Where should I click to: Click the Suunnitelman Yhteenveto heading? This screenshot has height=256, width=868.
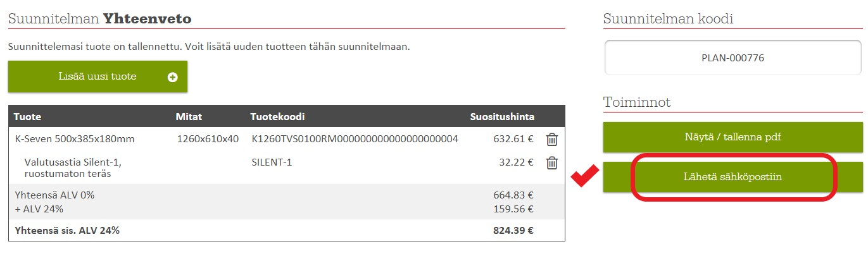click(99, 19)
